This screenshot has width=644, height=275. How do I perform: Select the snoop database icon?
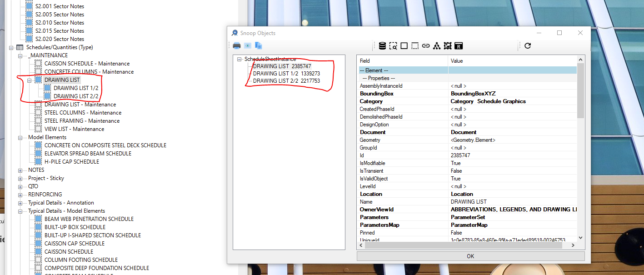coord(382,45)
